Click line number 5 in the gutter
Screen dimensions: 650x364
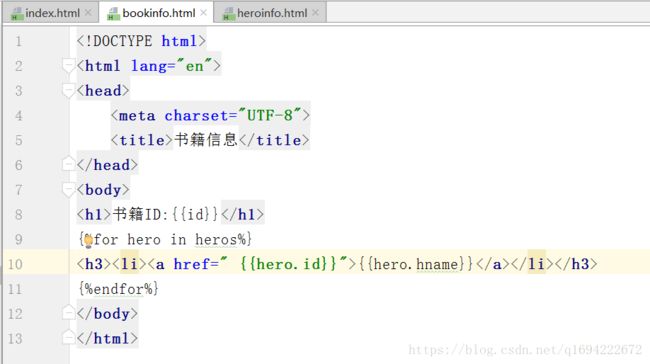(x=18, y=141)
